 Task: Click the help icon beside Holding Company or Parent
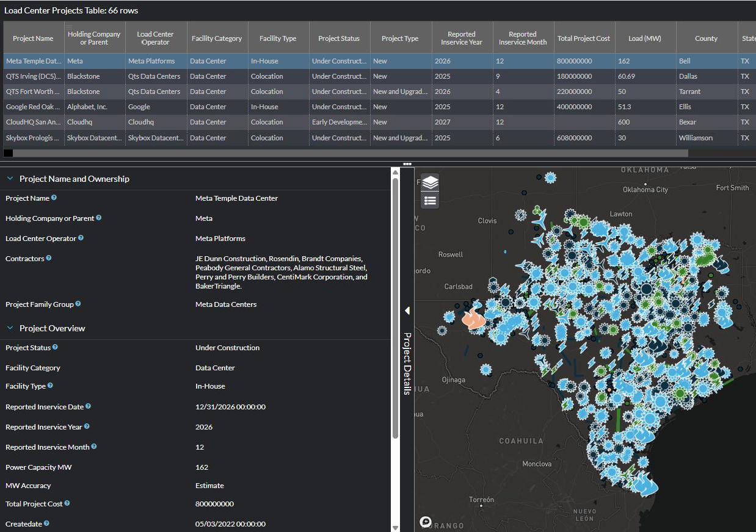tap(100, 218)
